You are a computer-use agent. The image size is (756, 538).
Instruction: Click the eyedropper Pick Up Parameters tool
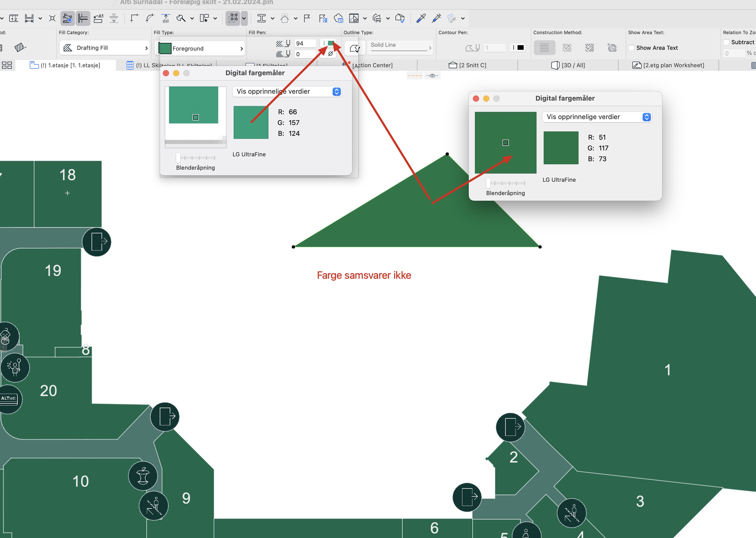(421, 18)
